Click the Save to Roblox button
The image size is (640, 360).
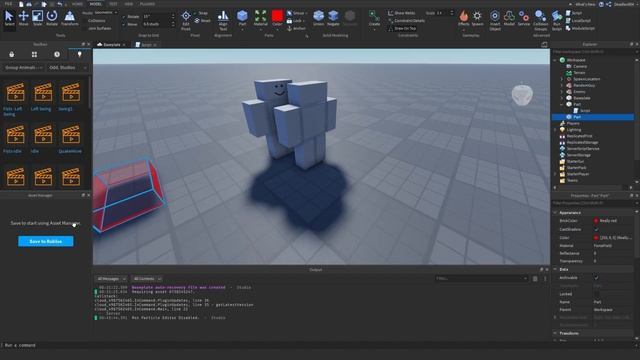tap(46, 241)
